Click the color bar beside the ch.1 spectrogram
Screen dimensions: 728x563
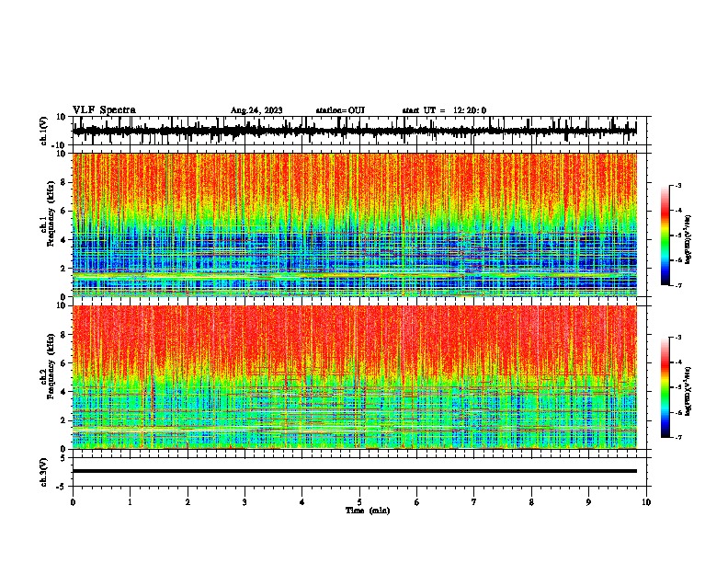click(665, 236)
